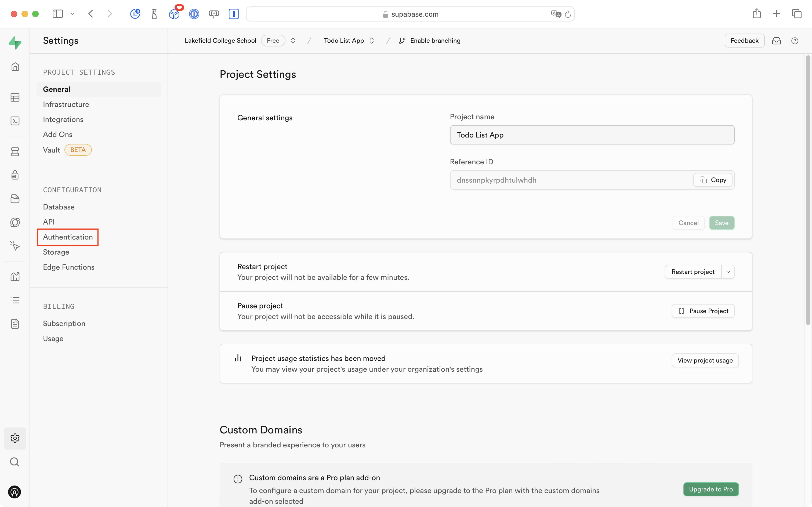Expand the Todo List App project switcher

[x=371, y=41]
